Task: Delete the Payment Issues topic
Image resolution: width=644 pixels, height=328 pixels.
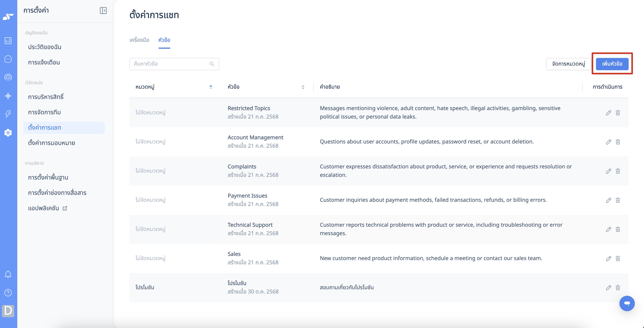Action: (x=618, y=200)
